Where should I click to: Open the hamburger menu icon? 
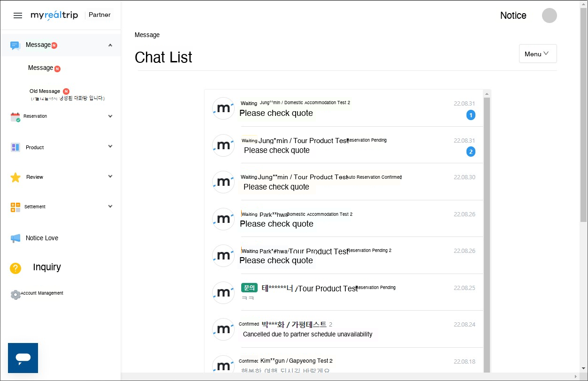click(x=18, y=15)
